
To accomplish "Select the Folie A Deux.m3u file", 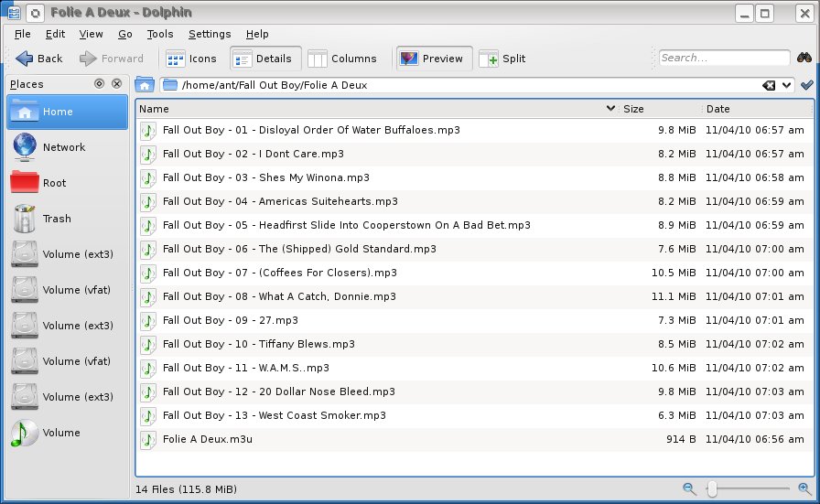I will pyautogui.click(x=207, y=439).
